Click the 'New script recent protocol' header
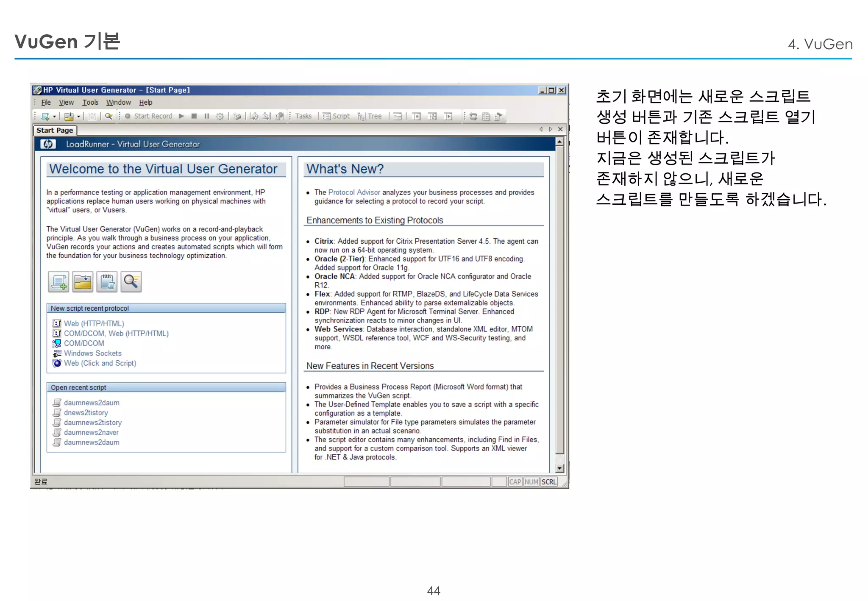This screenshot has width=868, height=601. (x=166, y=309)
